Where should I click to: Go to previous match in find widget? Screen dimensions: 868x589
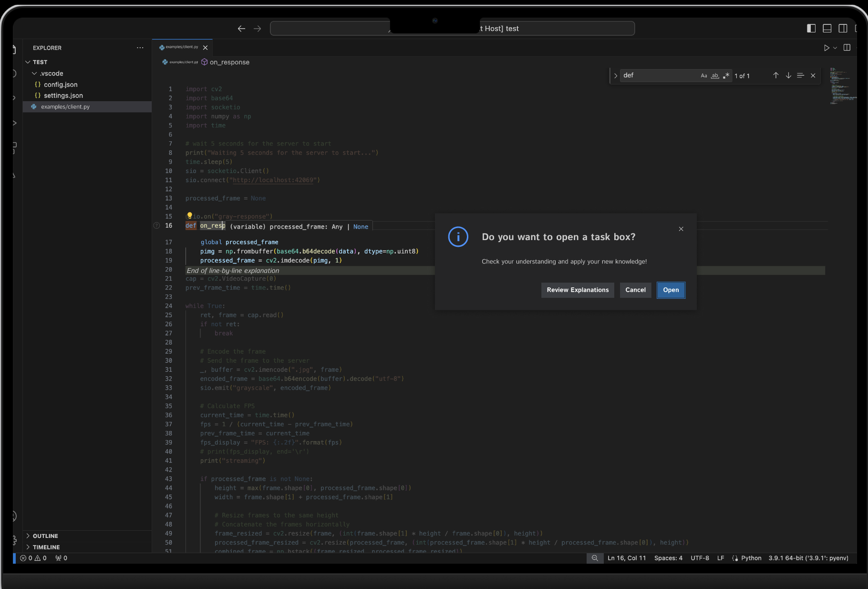776,75
